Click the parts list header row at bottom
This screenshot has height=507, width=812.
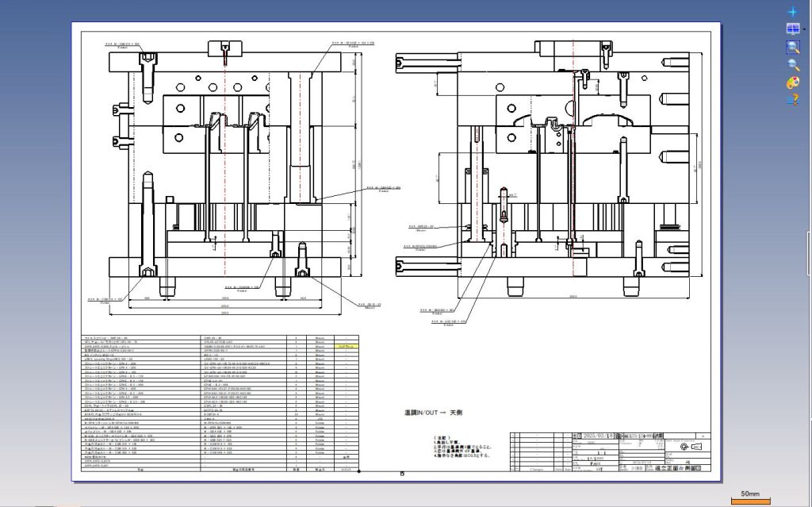point(222,470)
